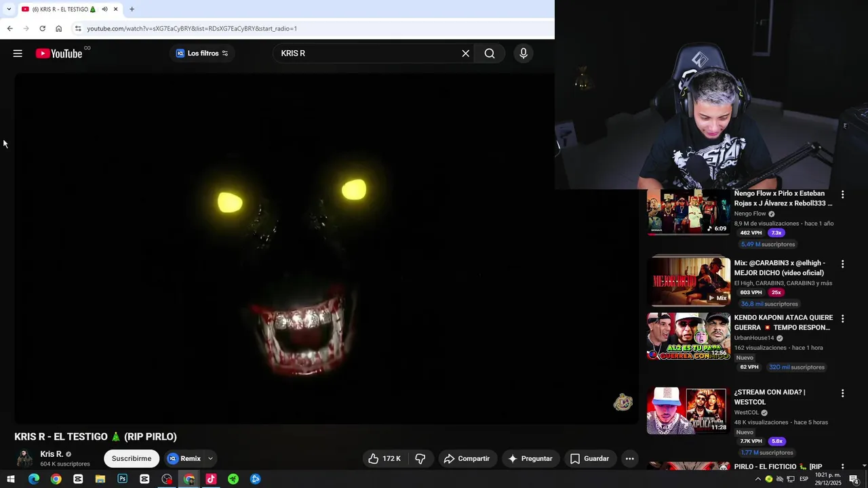
Task: Open the ESP language input indicator
Action: 804,479
